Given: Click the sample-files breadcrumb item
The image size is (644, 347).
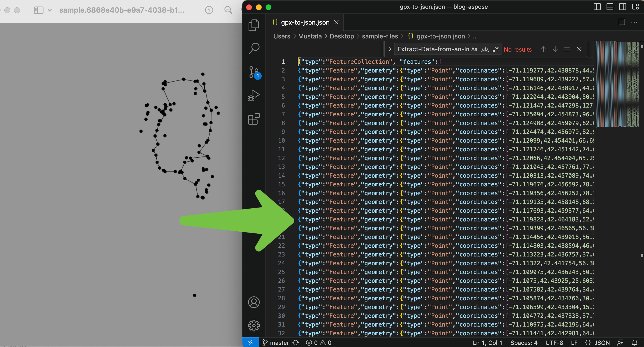Looking at the screenshot, I should 379,36.
